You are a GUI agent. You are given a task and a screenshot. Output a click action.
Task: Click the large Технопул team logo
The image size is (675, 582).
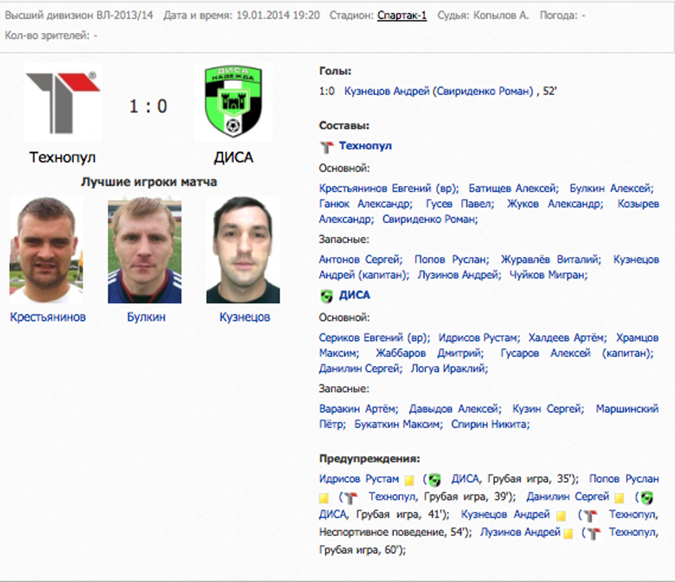(x=63, y=102)
